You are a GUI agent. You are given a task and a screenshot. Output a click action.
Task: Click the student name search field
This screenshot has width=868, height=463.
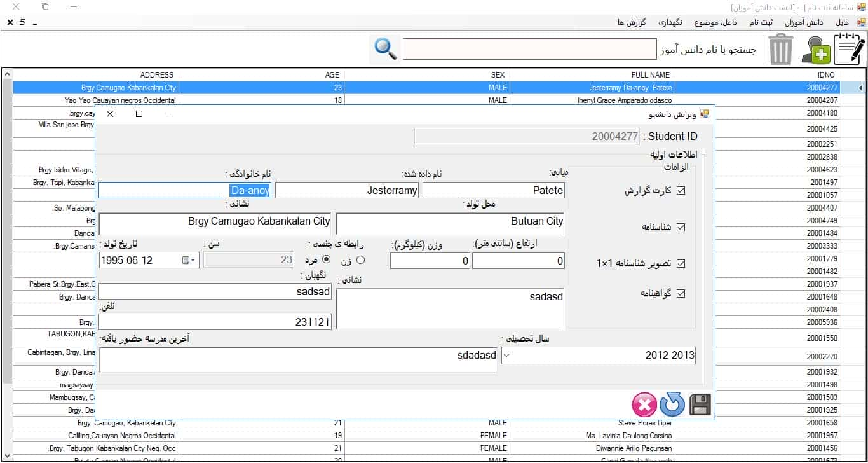click(x=529, y=49)
